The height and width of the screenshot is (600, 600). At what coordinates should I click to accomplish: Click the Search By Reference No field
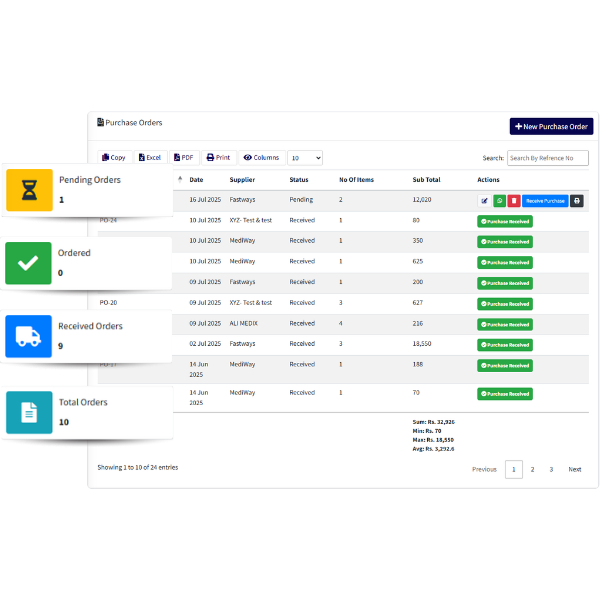coord(547,158)
